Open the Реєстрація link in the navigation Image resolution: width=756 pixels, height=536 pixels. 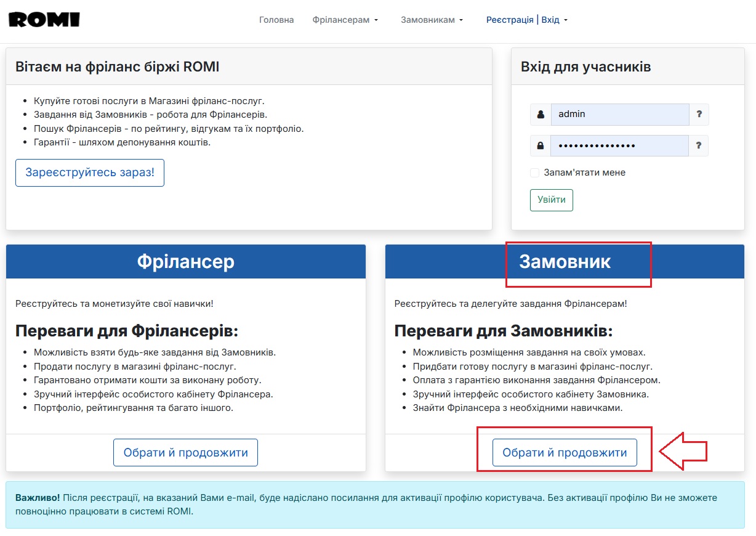[x=510, y=19]
